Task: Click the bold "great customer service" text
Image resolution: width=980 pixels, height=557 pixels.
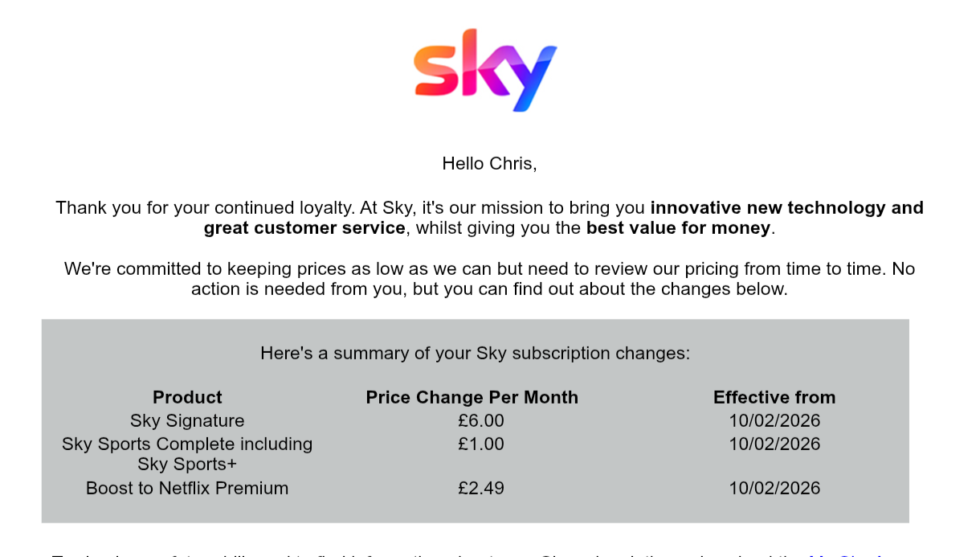Action: tap(304, 228)
